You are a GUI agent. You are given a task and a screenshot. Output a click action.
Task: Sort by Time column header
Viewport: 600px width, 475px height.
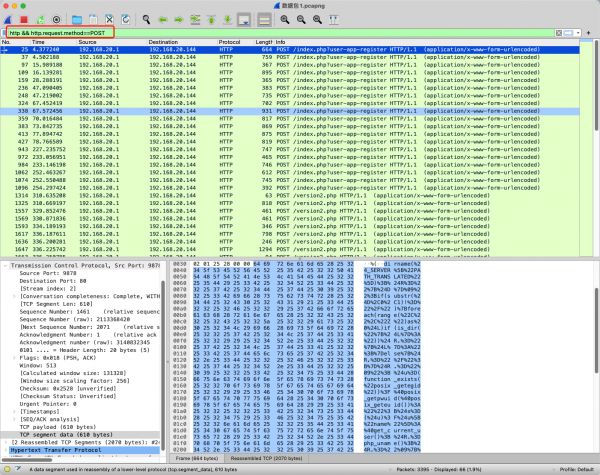coord(38,42)
